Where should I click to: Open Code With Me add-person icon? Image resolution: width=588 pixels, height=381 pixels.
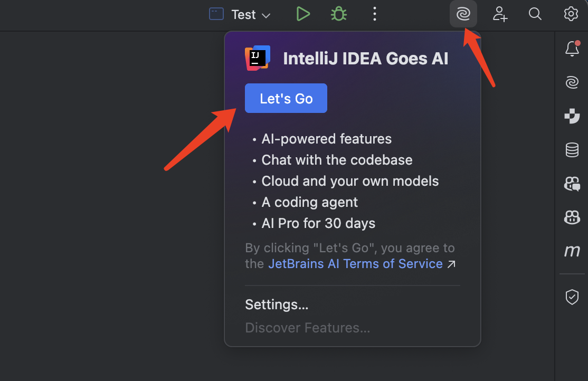[x=500, y=14]
